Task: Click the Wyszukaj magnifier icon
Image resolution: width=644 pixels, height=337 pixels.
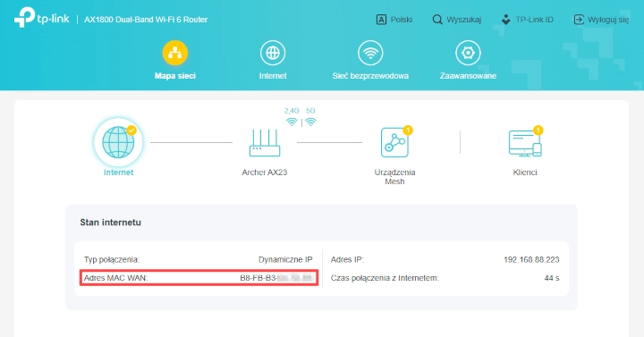Action: (x=437, y=20)
